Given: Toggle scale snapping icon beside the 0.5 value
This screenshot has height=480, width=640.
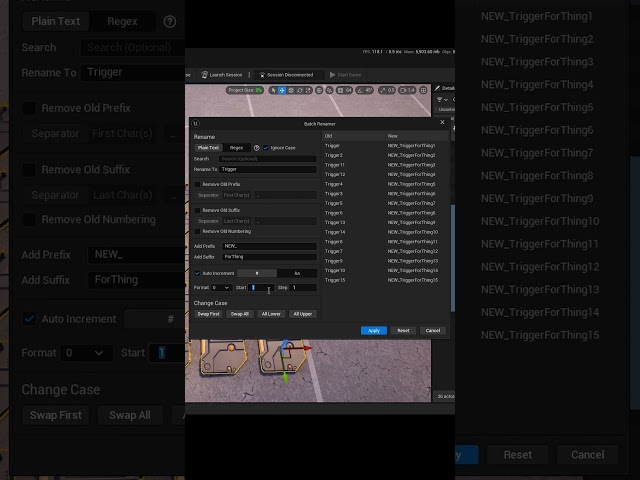Looking at the screenshot, I should 382,90.
